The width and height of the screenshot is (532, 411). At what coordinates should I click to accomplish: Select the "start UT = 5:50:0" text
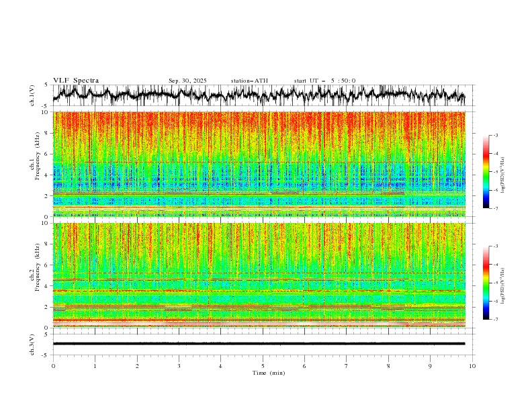point(324,81)
